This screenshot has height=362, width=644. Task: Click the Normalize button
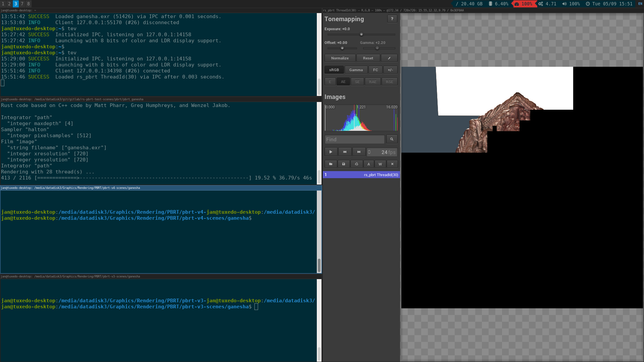pos(340,58)
